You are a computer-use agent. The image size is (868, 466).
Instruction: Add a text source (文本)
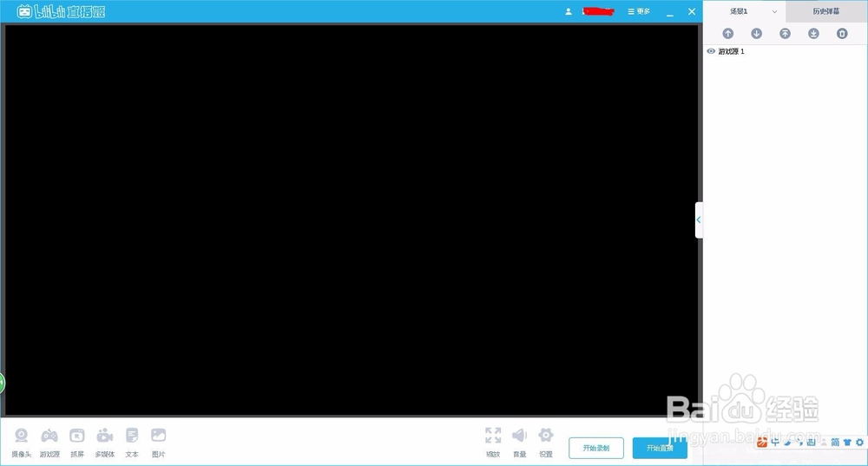pyautogui.click(x=132, y=443)
